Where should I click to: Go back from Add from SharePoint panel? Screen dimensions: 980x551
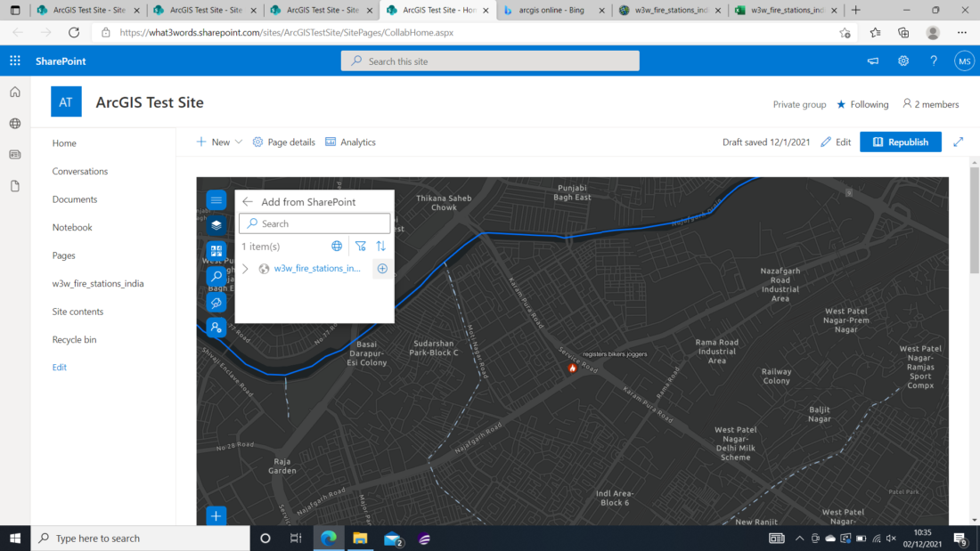tap(248, 202)
